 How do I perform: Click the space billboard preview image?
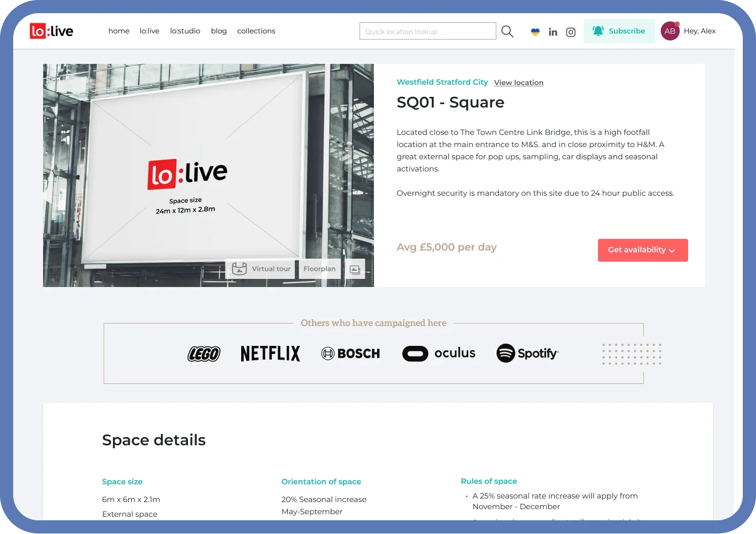click(x=208, y=175)
